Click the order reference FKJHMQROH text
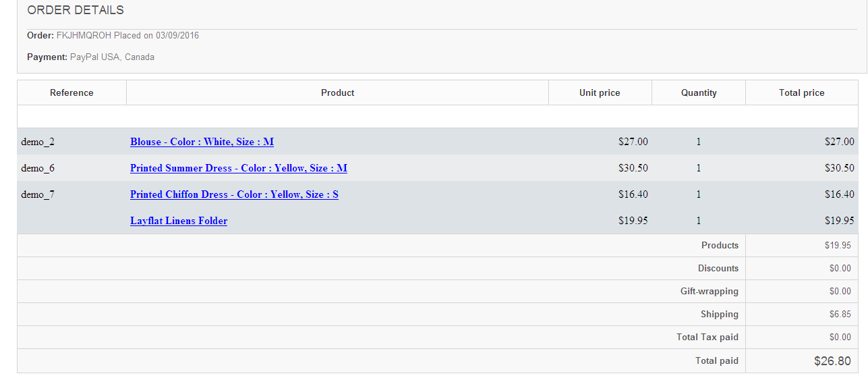Image resolution: width=868 pixels, height=378 pixels. (x=84, y=36)
